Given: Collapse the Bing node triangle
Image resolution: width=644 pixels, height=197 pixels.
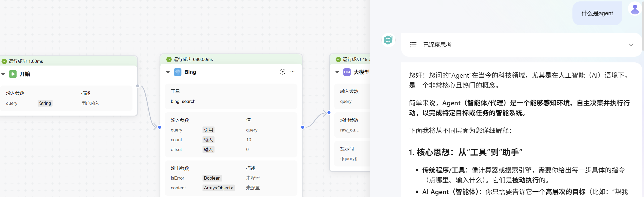Looking at the screenshot, I should click(x=168, y=72).
